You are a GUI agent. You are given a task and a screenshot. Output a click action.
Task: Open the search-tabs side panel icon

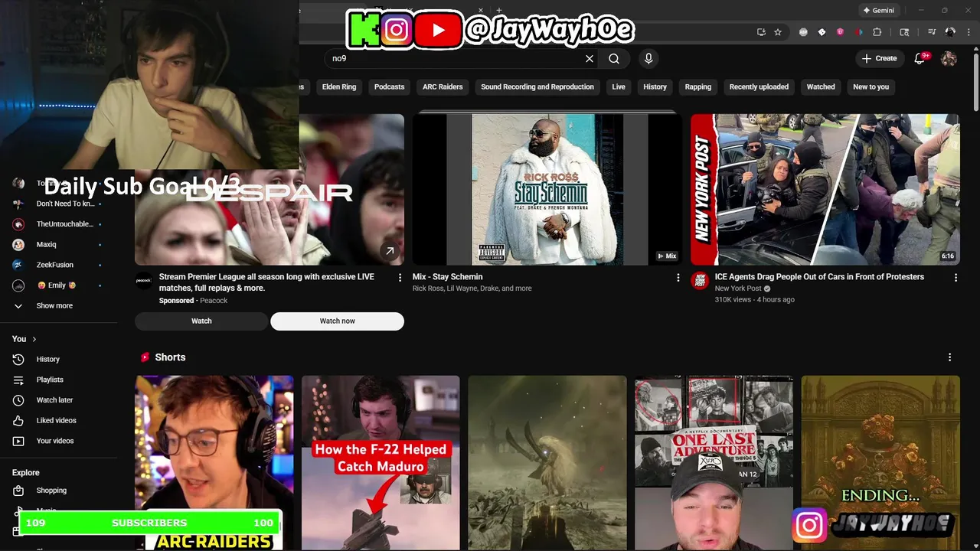(904, 32)
